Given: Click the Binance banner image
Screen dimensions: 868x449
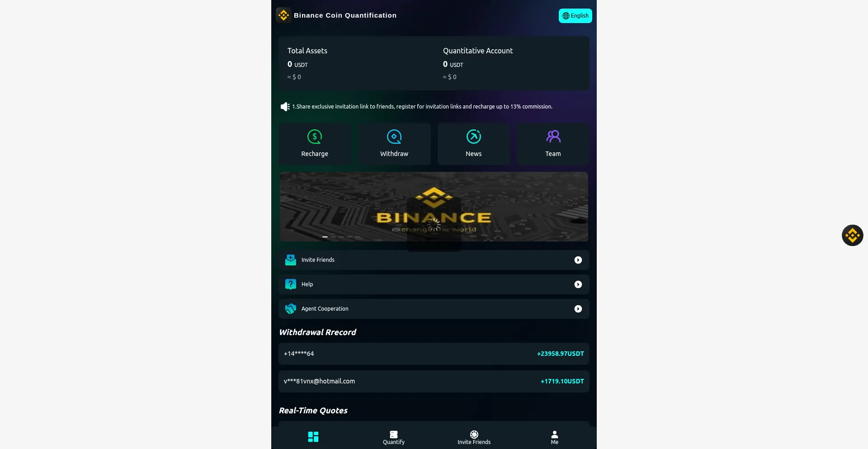Looking at the screenshot, I should (434, 207).
